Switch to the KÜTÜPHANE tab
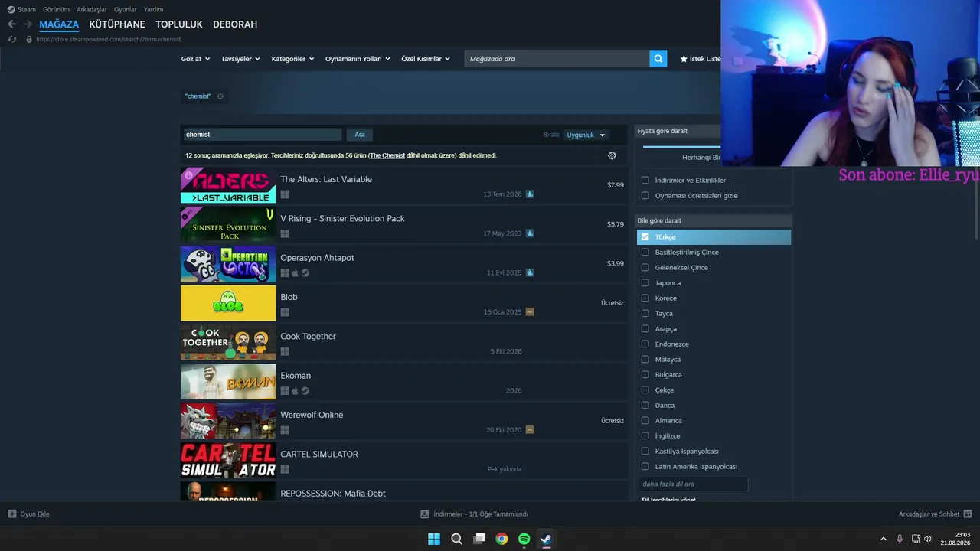This screenshot has height=551, width=980. coord(117,24)
